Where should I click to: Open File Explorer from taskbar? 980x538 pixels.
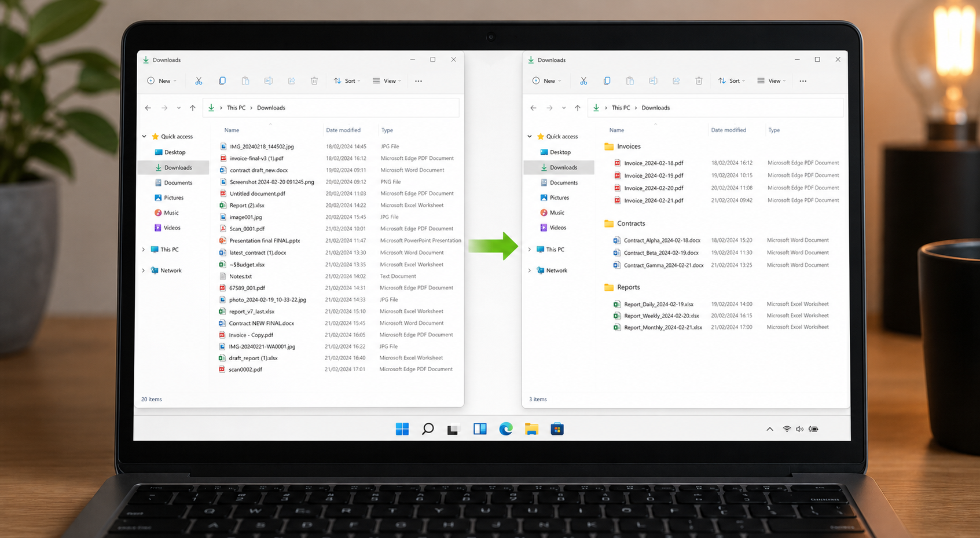click(531, 429)
